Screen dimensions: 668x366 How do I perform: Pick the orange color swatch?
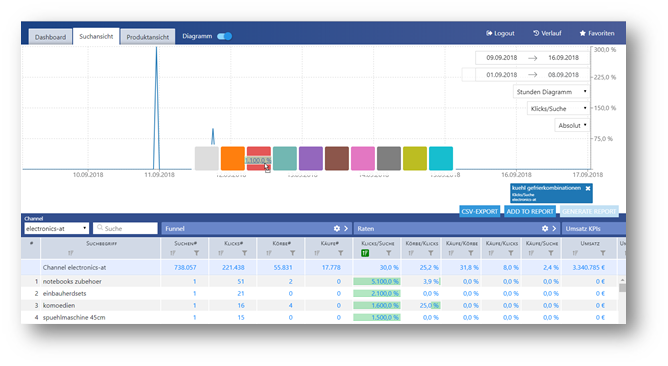pos(233,159)
